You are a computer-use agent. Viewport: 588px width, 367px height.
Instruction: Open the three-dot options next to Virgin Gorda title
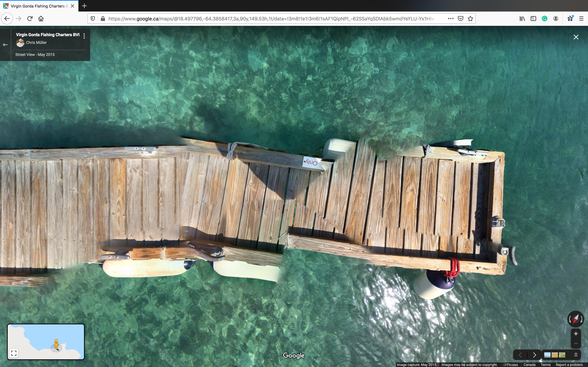[x=84, y=36]
